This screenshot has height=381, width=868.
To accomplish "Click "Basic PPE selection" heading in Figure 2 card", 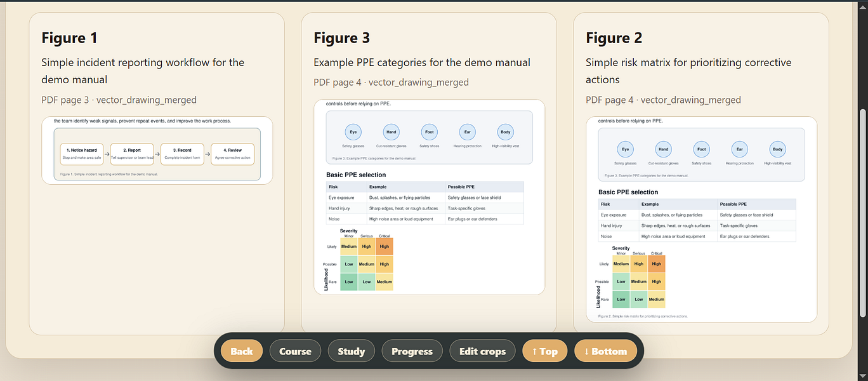I will [628, 192].
